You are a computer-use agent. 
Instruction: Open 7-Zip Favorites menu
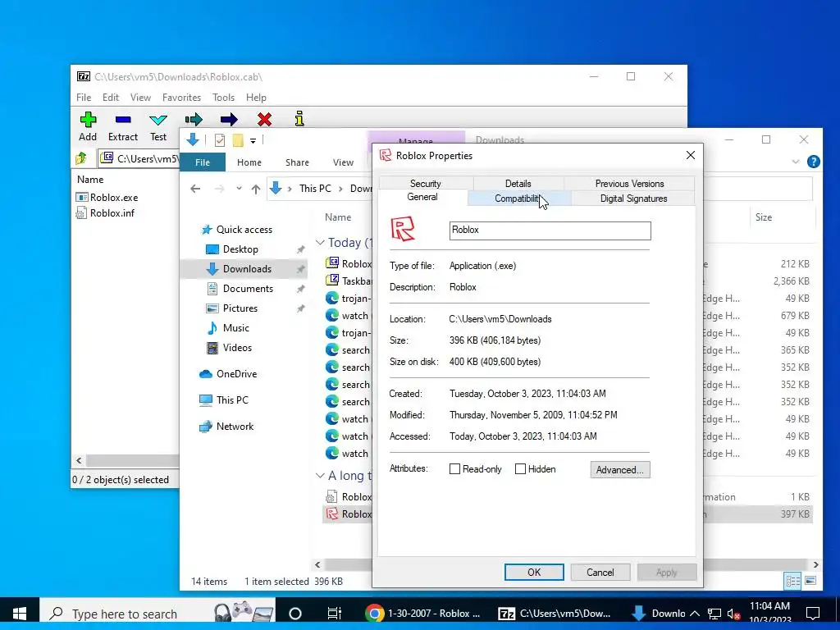(x=181, y=98)
